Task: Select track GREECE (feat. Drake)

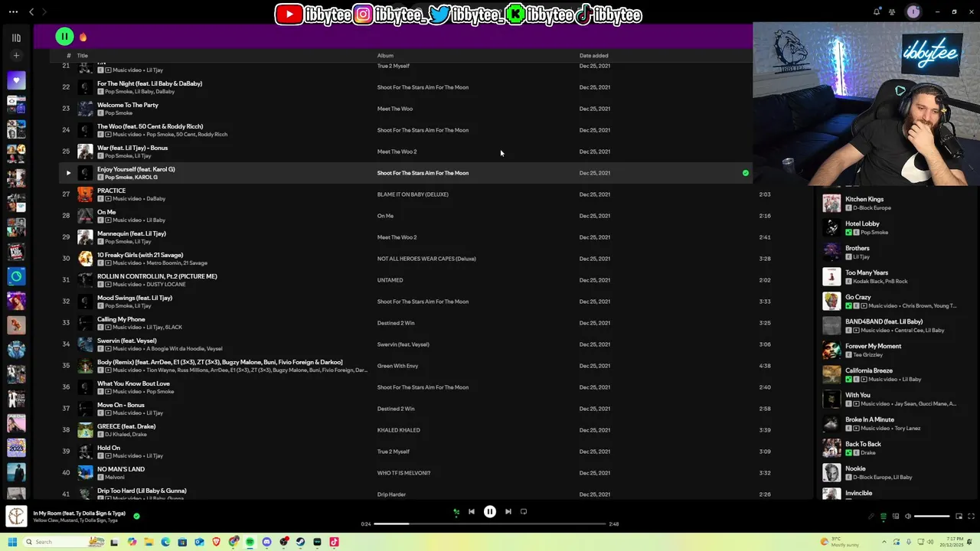Action: 126,426
